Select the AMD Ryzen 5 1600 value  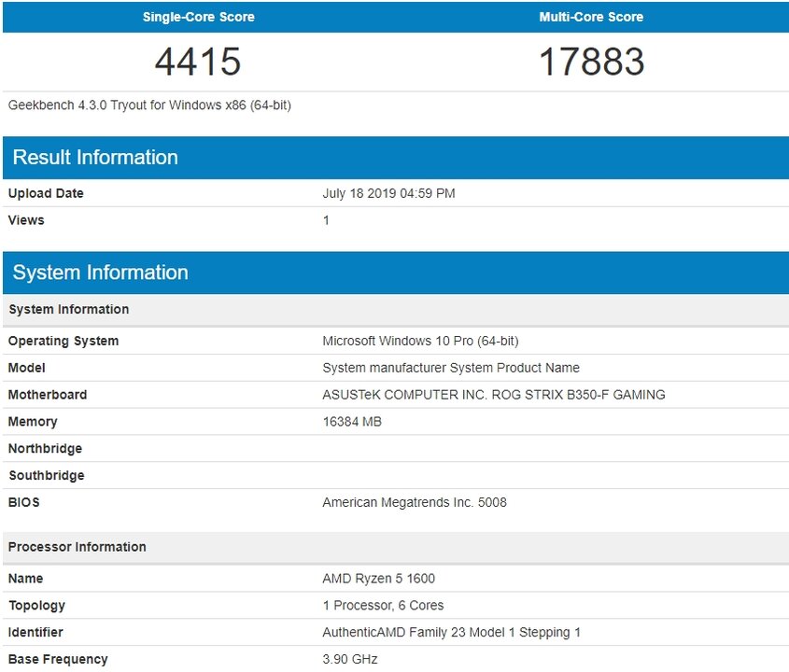pyautogui.click(x=378, y=579)
